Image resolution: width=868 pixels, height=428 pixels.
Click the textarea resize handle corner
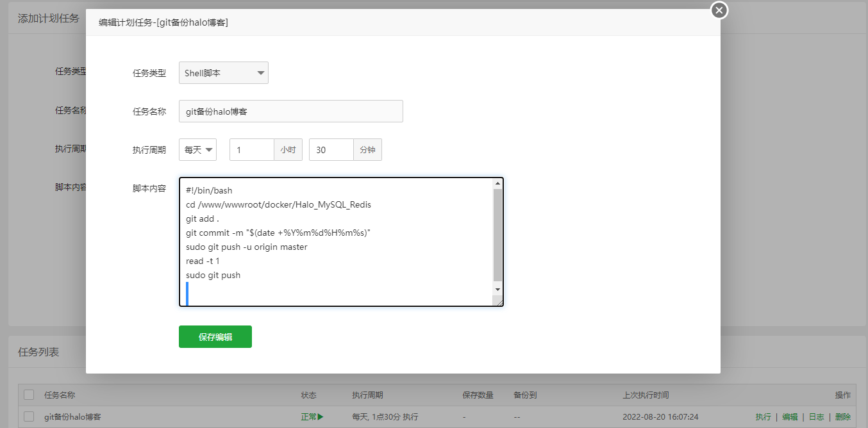(498, 301)
